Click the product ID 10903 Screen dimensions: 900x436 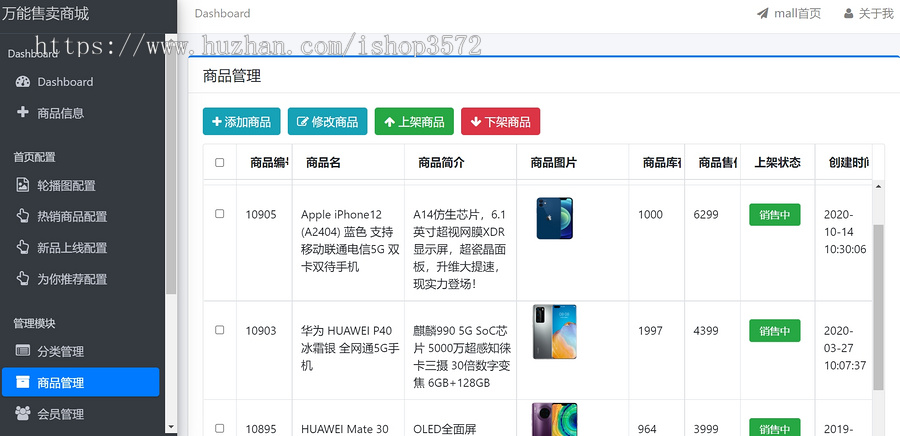[x=261, y=330]
